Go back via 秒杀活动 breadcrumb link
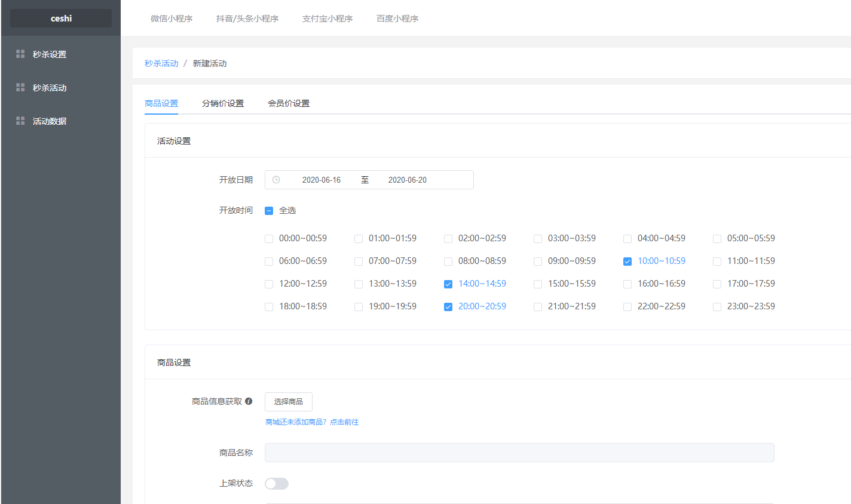This screenshot has height=504, width=851. [x=161, y=63]
